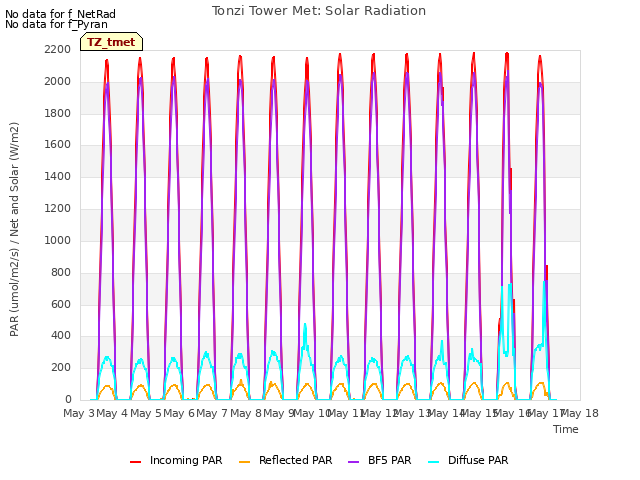Click the cyan Diffuse PAR legend swatch
The image size is (640, 480).
433,462
